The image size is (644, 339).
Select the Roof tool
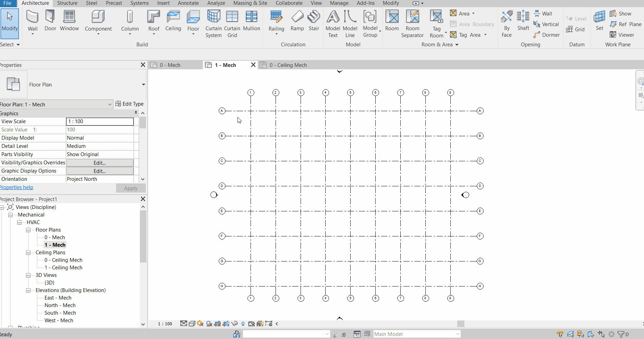pos(154,22)
